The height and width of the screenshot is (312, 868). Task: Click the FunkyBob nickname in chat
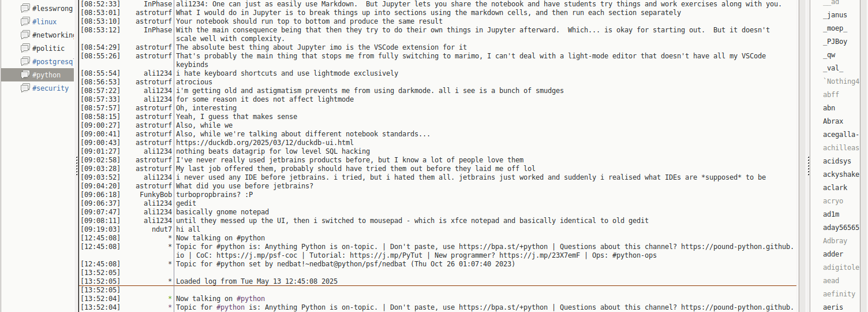156,195
